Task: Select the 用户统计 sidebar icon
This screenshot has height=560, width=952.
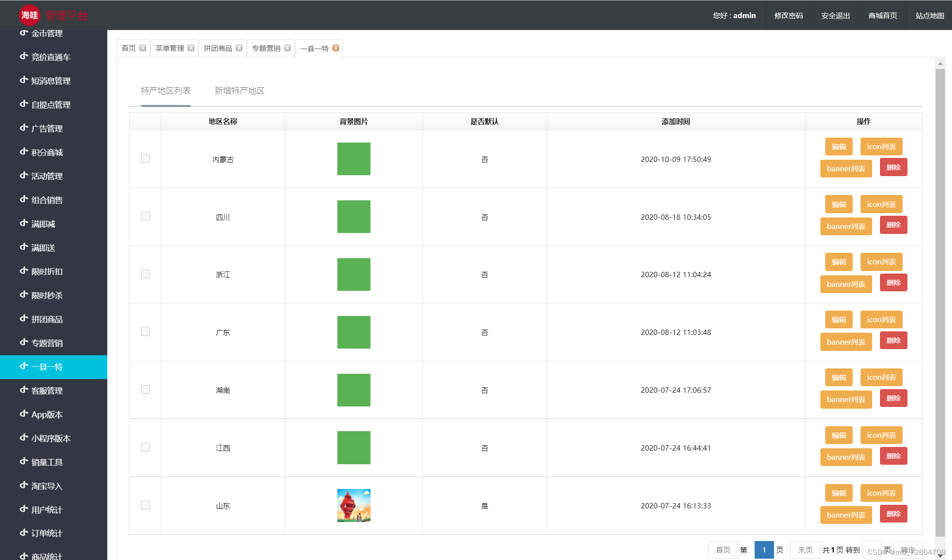Action: tap(24, 509)
